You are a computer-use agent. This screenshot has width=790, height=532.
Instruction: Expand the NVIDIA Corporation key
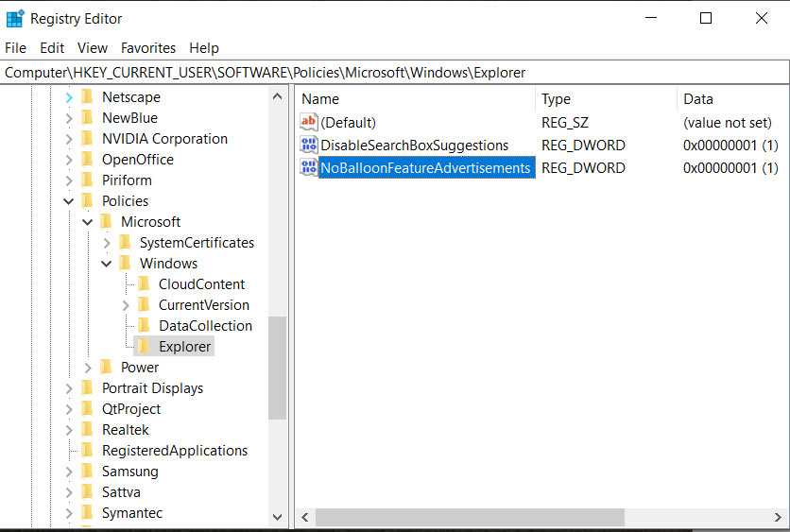point(69,139)
